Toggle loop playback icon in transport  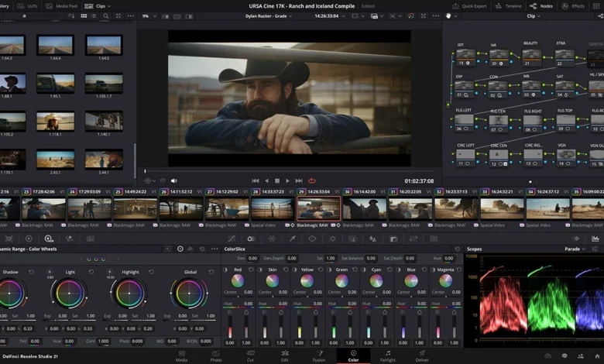click(x=311, y=180)
